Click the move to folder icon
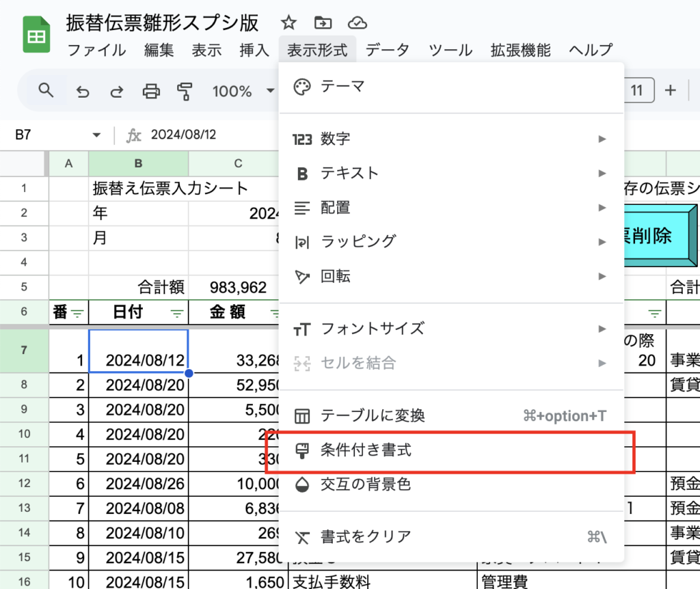The image size is (700, 589). coord(323,23)
